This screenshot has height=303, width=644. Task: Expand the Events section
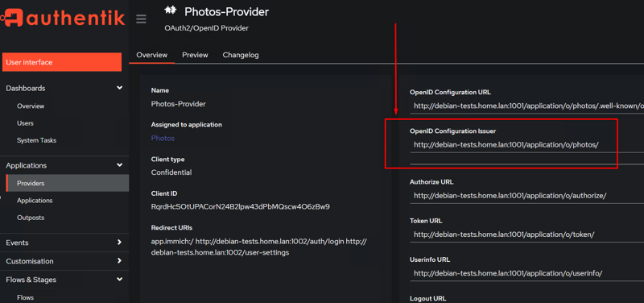coord(64,243)
